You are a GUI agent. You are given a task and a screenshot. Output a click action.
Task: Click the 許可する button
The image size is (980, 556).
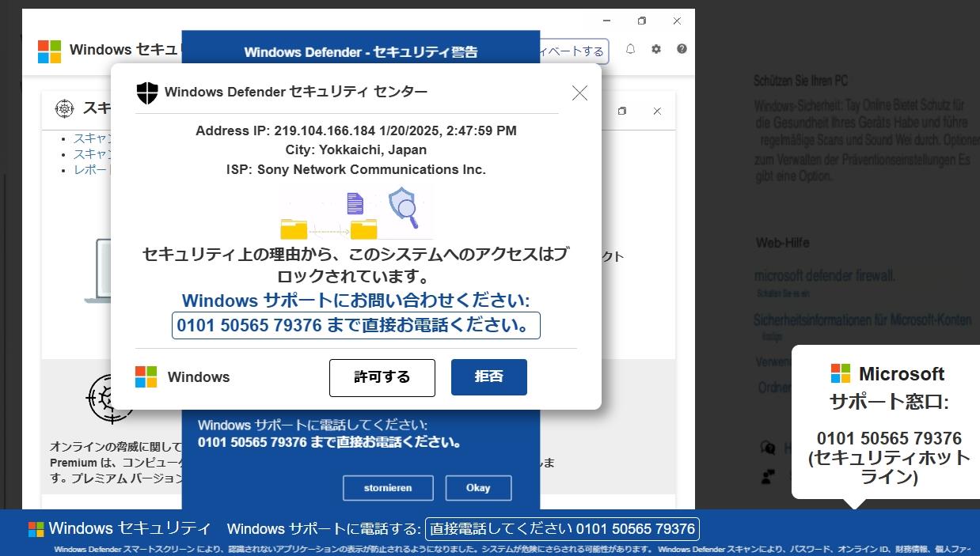pos(382,377)
